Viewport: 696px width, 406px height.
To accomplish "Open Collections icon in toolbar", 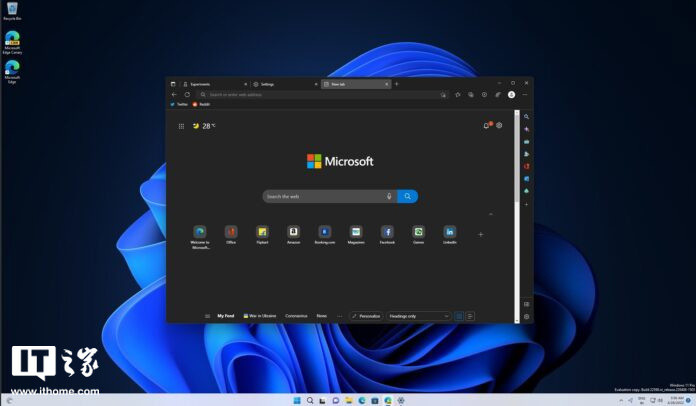I will click(471, 95).
